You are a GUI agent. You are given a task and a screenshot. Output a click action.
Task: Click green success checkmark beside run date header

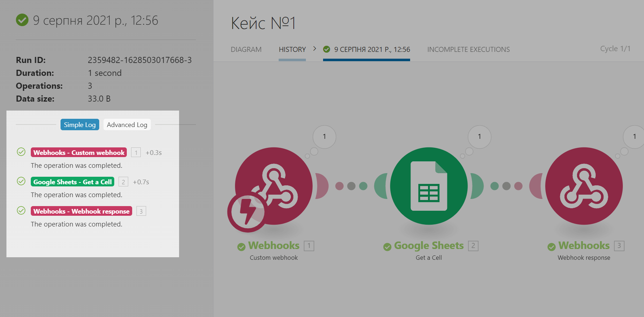tap(22, 20)
